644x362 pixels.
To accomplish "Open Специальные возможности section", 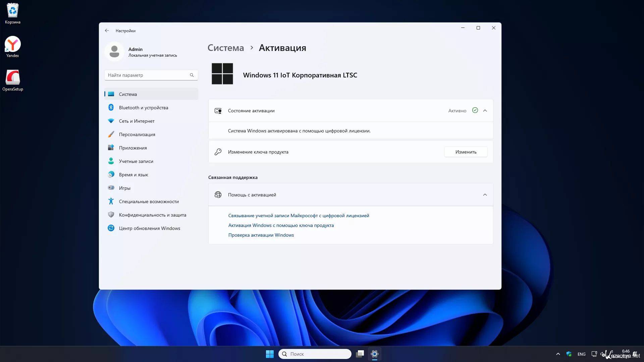I will coord(149,201).
